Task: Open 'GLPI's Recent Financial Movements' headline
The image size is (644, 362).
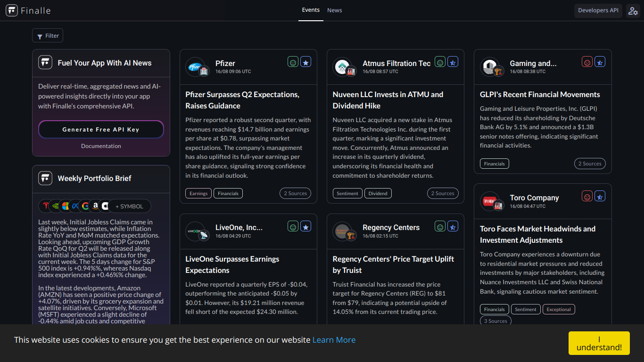Action: click(x=540, y=94)
